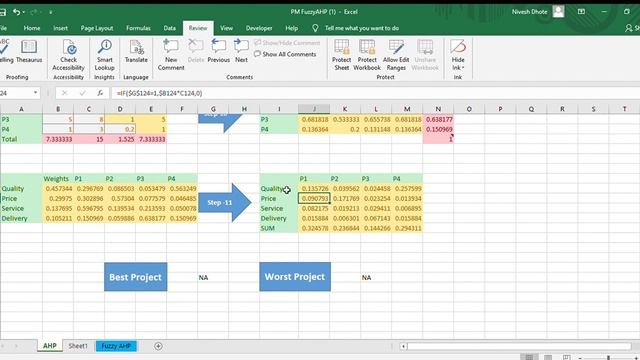Click the Best Project shape
This screenshot has width=640, height=360.
(x=136, y=277)
